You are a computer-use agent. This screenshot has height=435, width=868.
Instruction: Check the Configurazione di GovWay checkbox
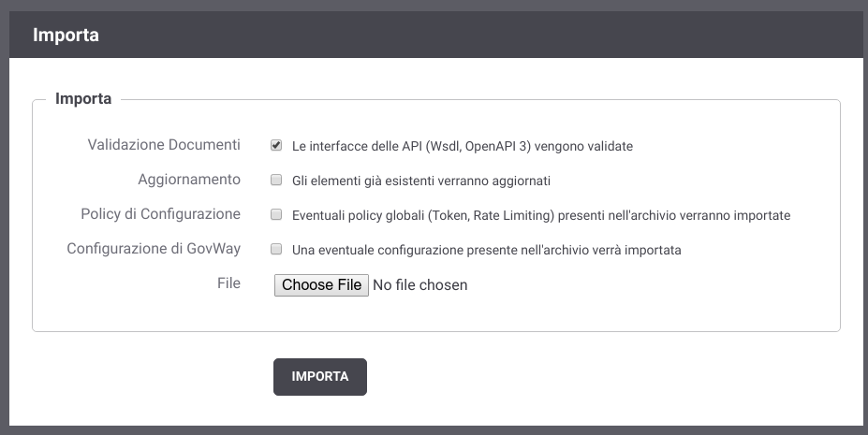click(275, 249)
